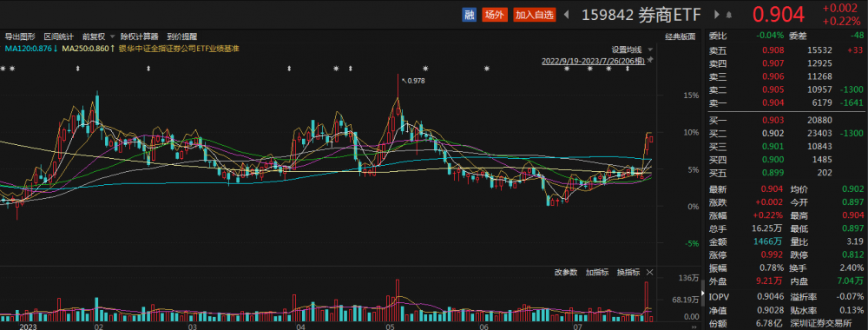868x330 pixels.
Task: Click the pin icon beside the date range
Action: coord(650,60)
